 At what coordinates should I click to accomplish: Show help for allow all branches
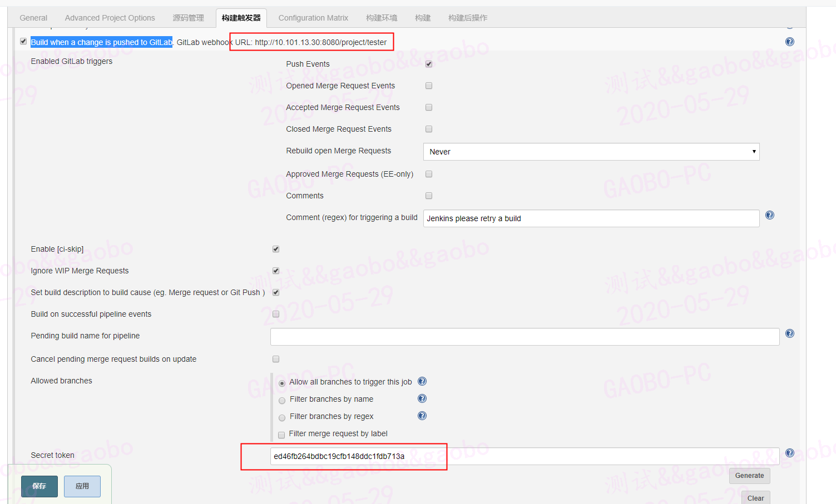pos(422,381)
